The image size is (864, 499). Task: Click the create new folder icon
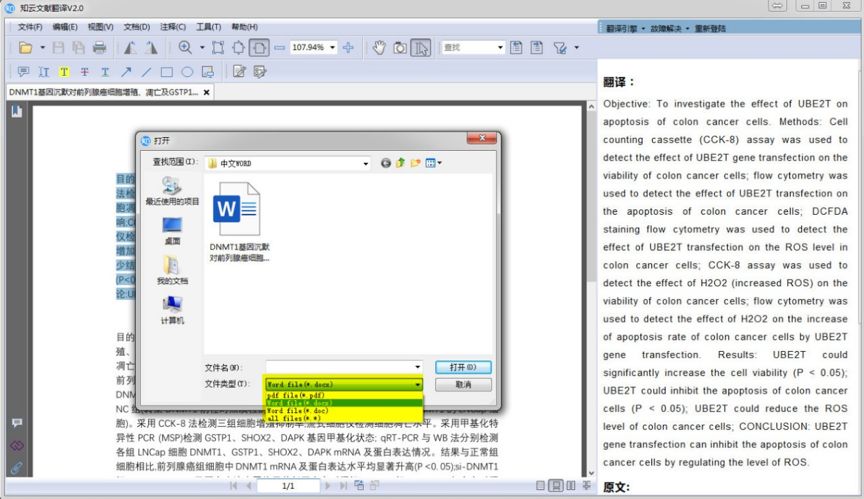415,163
